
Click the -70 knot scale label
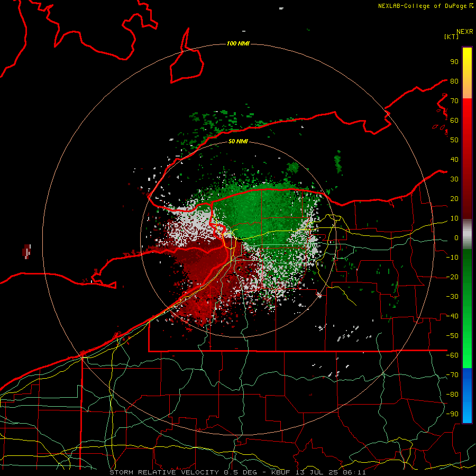(452, 375)
